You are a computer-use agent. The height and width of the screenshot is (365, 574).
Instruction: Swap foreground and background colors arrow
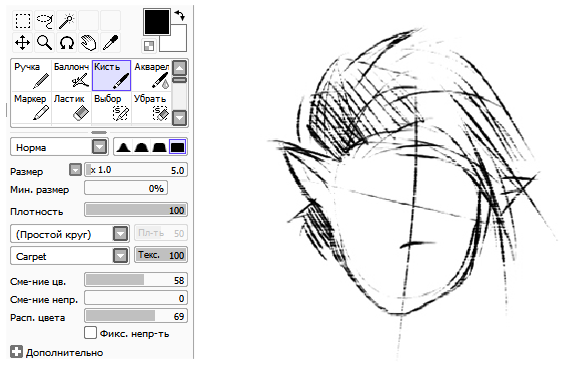[x=180, y=15]
